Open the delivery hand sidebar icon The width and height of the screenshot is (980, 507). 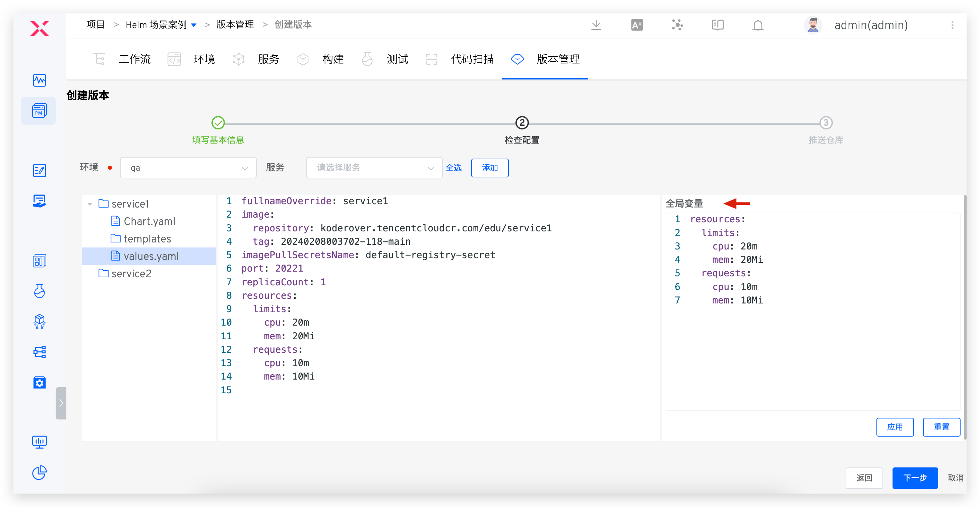40,201
